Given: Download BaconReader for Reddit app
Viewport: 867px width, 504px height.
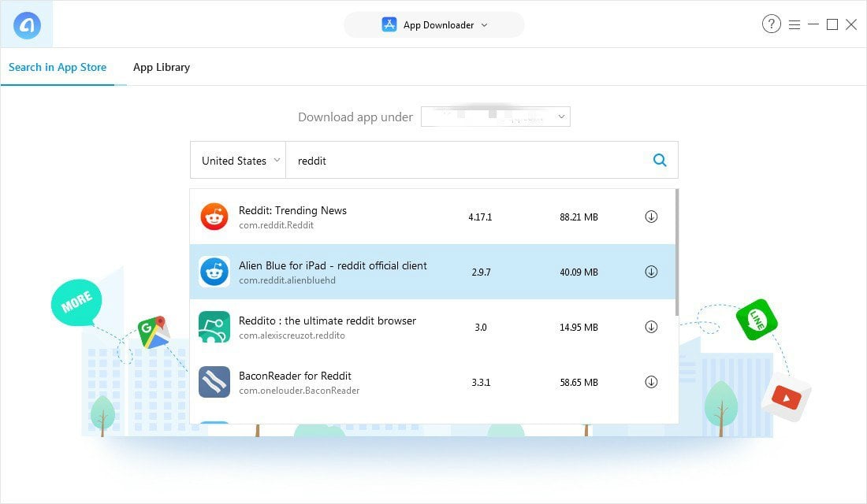Looking at the screenshot, I should [x=651, y=382].
